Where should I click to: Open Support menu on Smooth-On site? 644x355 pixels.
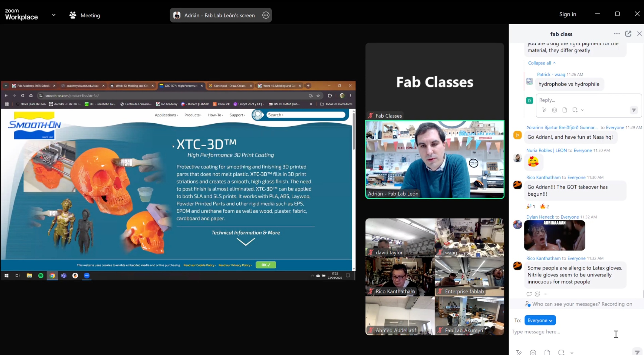[x=237, y=115]
